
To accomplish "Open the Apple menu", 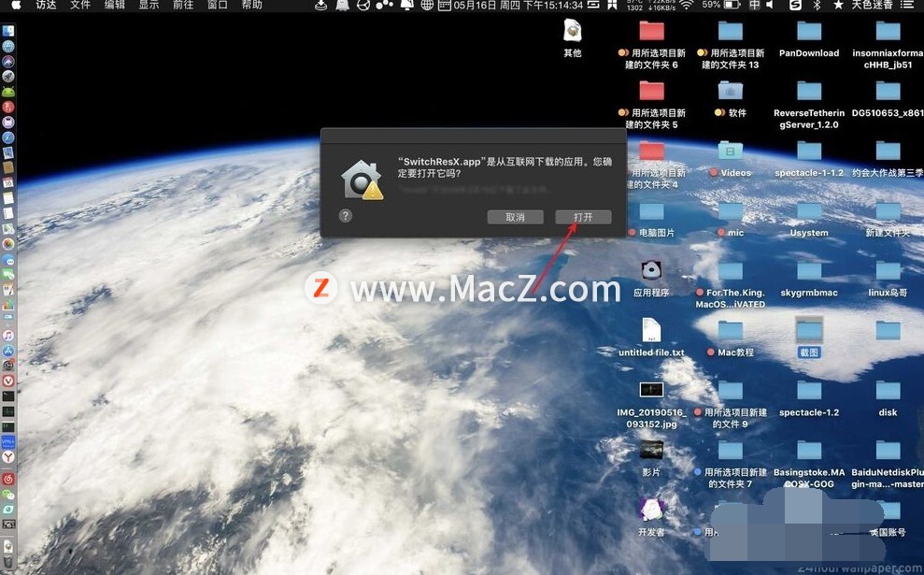I will pyautogui.click(x=16, y=5).
